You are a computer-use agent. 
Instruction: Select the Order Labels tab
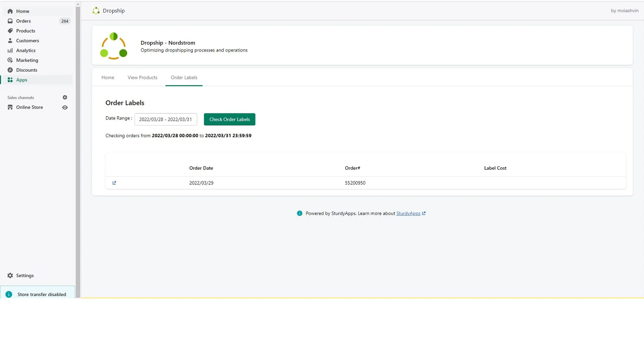tap(184, 78)
